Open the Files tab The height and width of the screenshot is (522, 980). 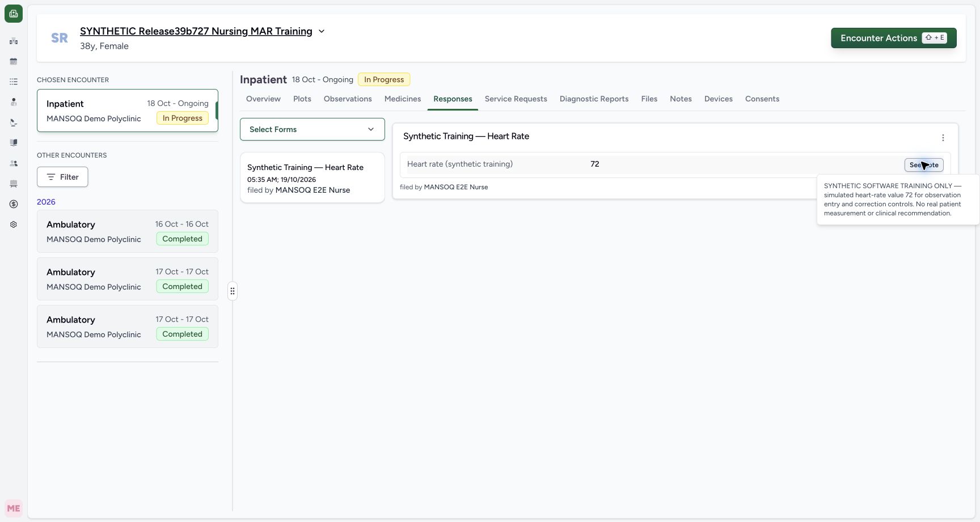[649, 99]
